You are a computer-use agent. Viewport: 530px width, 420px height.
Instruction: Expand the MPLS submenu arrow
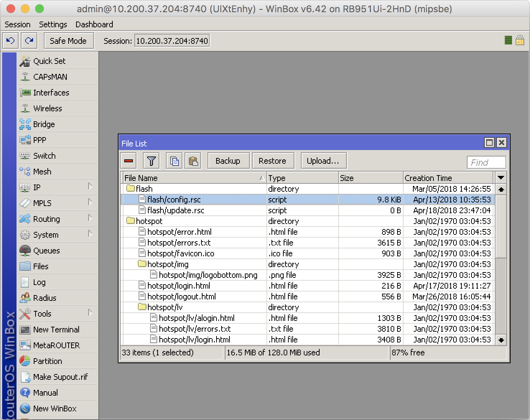click(90, 202)
